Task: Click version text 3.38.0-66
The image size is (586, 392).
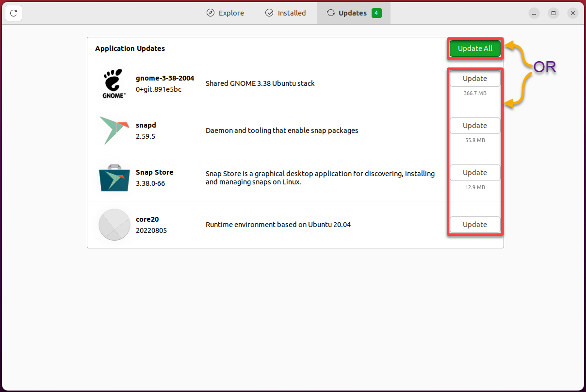Action: coord(150,183)
